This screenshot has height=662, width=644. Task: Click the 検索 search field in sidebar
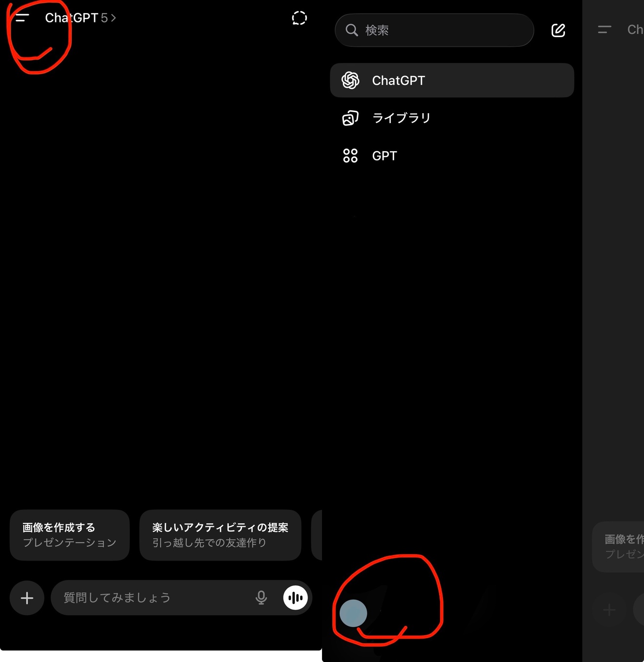434,30
